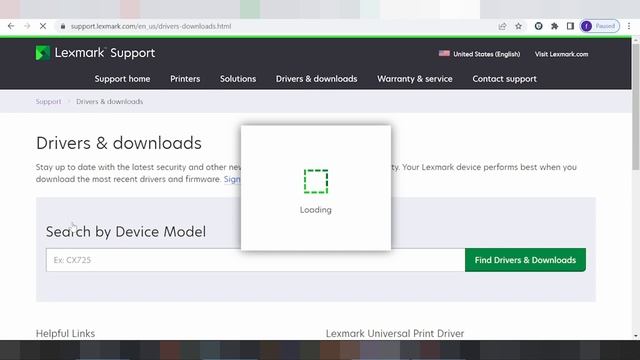Screen dimensions: 640x360
Task: Click the Search by Device Model heading
Action: (x=126, y=232)
